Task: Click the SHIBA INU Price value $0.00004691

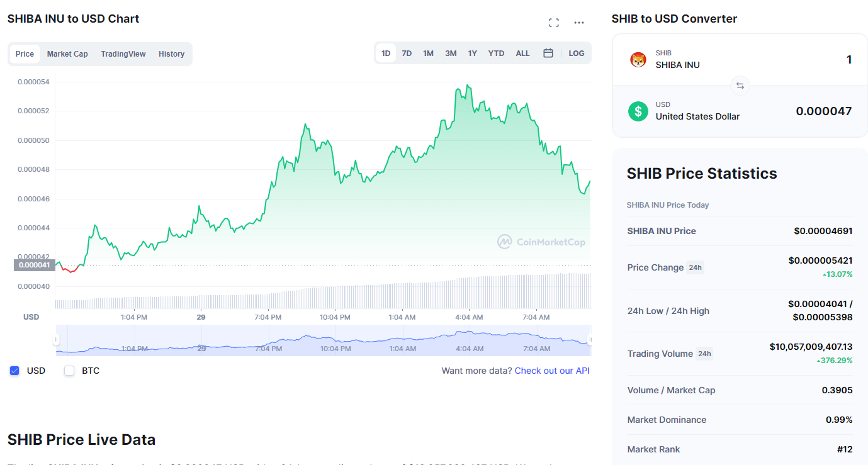Action: click(x=823, y=231)
